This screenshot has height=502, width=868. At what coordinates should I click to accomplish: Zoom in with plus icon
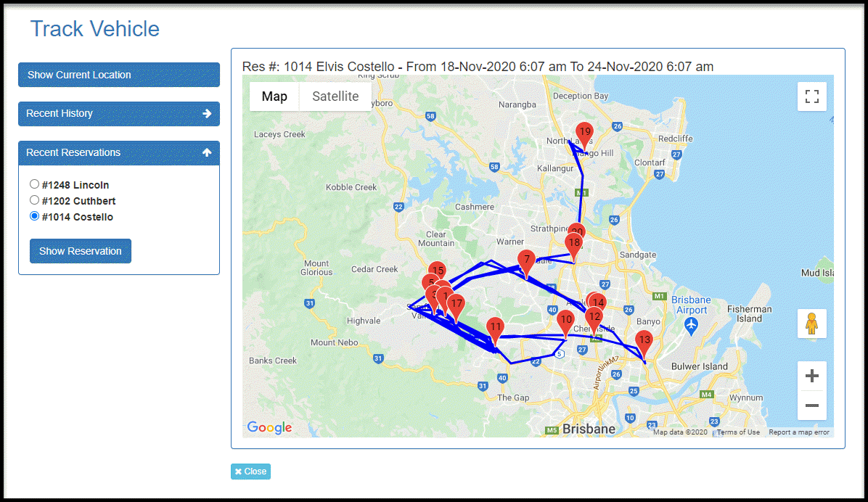tap(811, 376)
